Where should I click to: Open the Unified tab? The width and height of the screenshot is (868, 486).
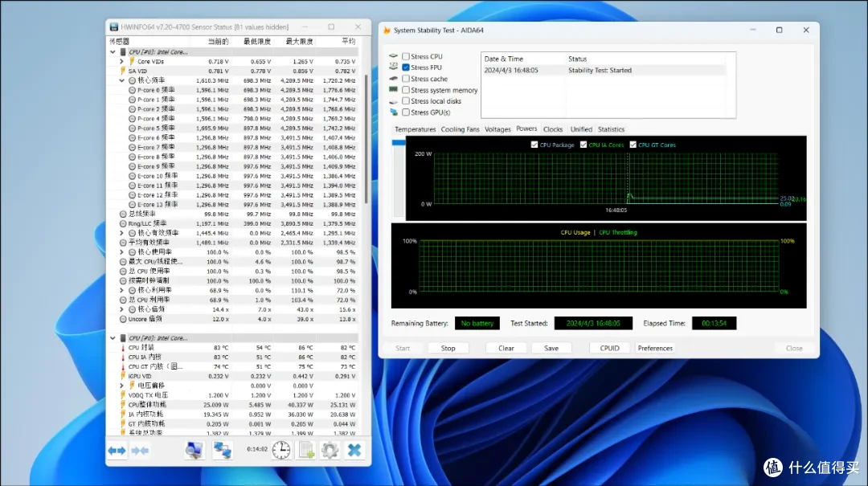[581, 129]
